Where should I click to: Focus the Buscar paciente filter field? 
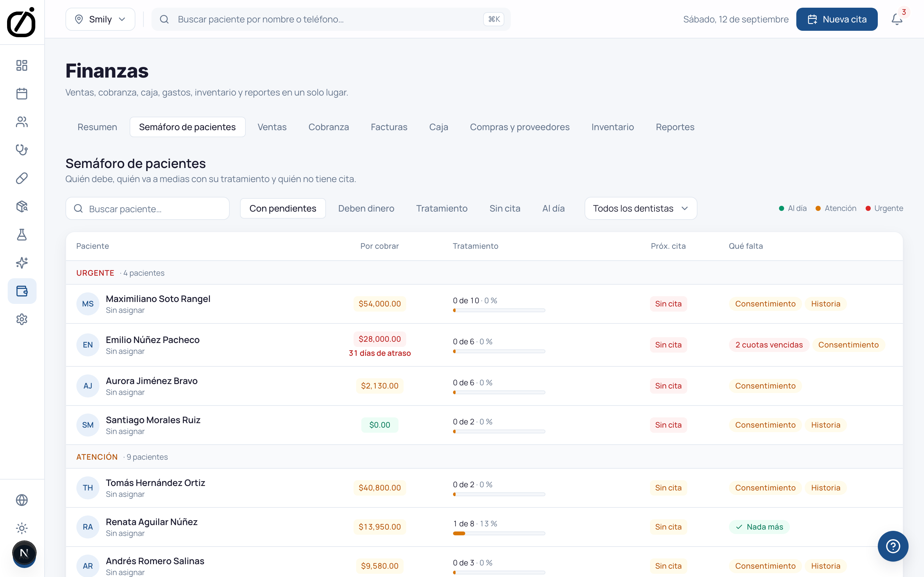tap(147, 208)
